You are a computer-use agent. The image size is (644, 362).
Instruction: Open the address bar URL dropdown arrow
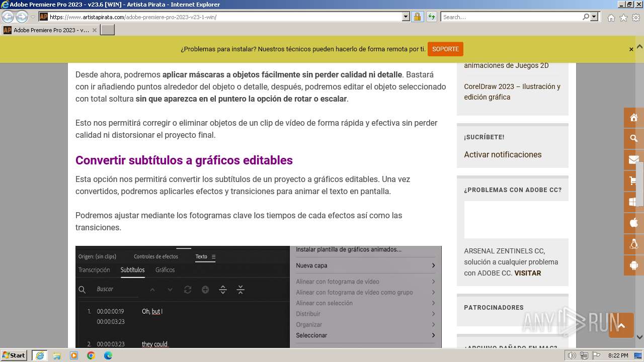click(406, 17)
